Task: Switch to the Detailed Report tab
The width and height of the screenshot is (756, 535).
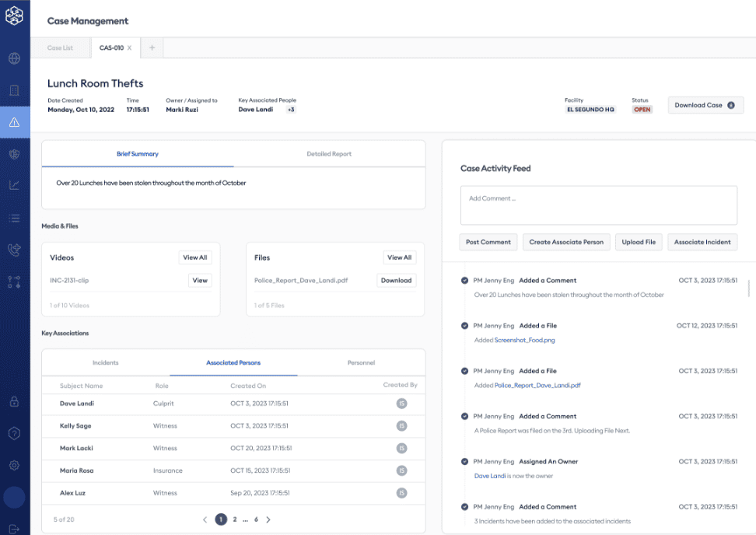Action: pos(329,154)
